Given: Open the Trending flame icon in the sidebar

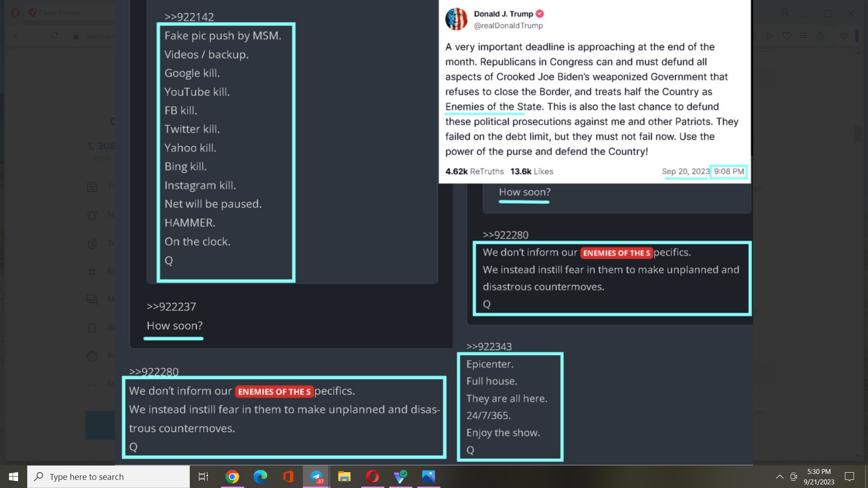Looking at the screenshot, I should pos(92,244).
